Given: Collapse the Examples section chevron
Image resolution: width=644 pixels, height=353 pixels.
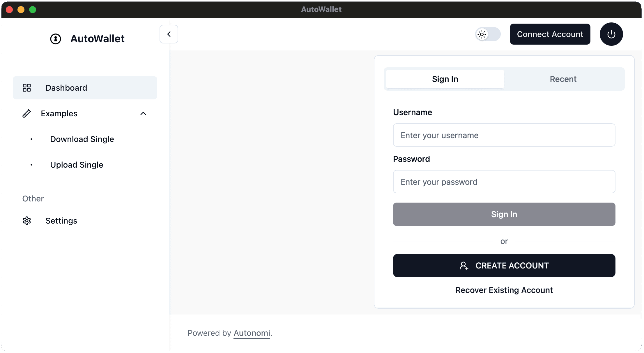Looking at the screenshot, I should tap(143, 113).
